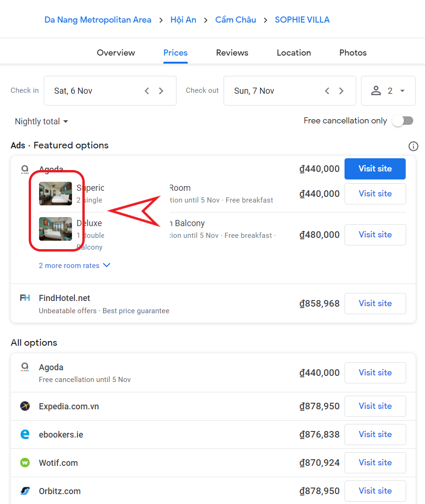Click the ebookers.ie logo icon
Screen dimensions: 425x504
click(x=25, y=434)
